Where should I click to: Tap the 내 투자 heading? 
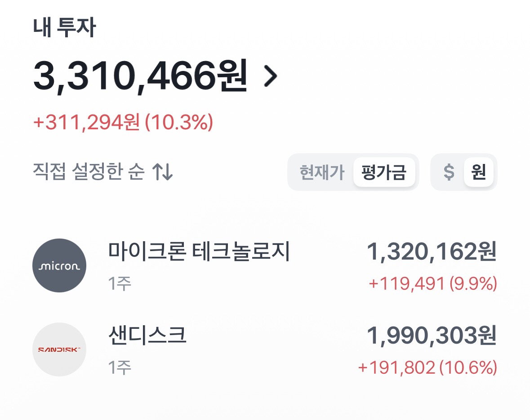click(x=64, y=27)
